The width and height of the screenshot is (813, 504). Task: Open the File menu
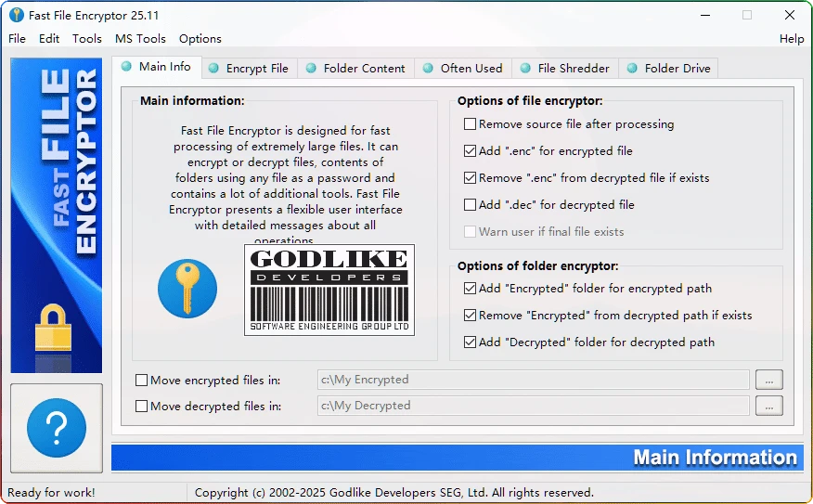(17, 39)
